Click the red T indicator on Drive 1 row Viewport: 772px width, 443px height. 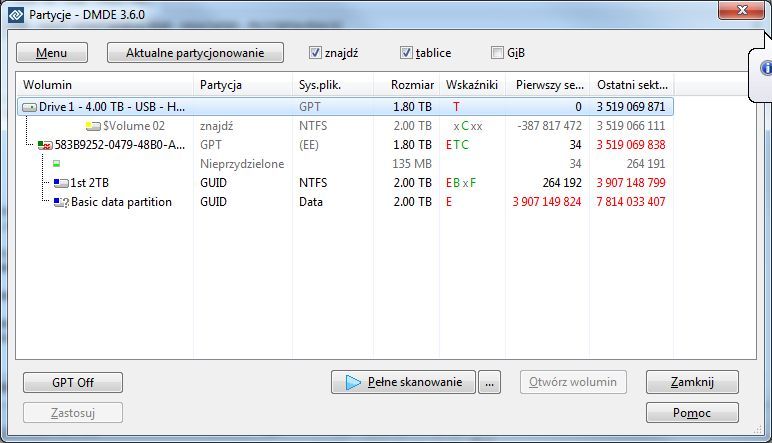click(456, 107)
